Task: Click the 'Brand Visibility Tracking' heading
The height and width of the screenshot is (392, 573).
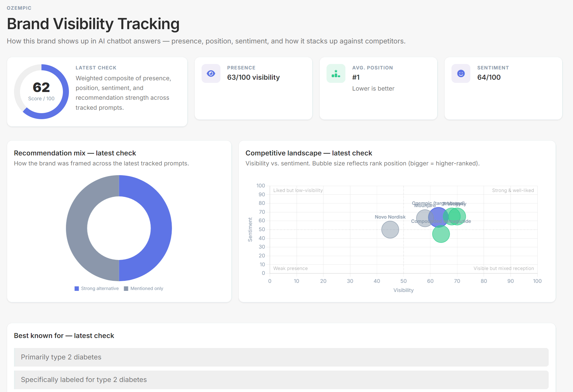Action: (x=93, y=24)
